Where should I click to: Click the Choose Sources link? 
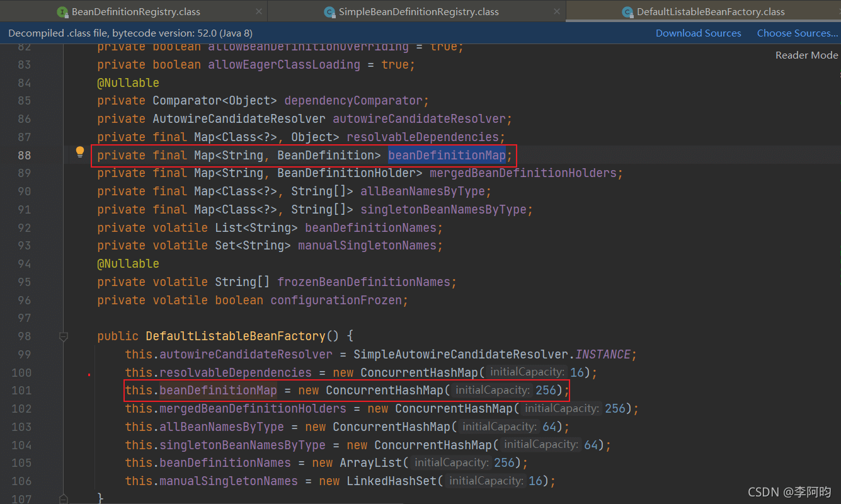(798, 33)
